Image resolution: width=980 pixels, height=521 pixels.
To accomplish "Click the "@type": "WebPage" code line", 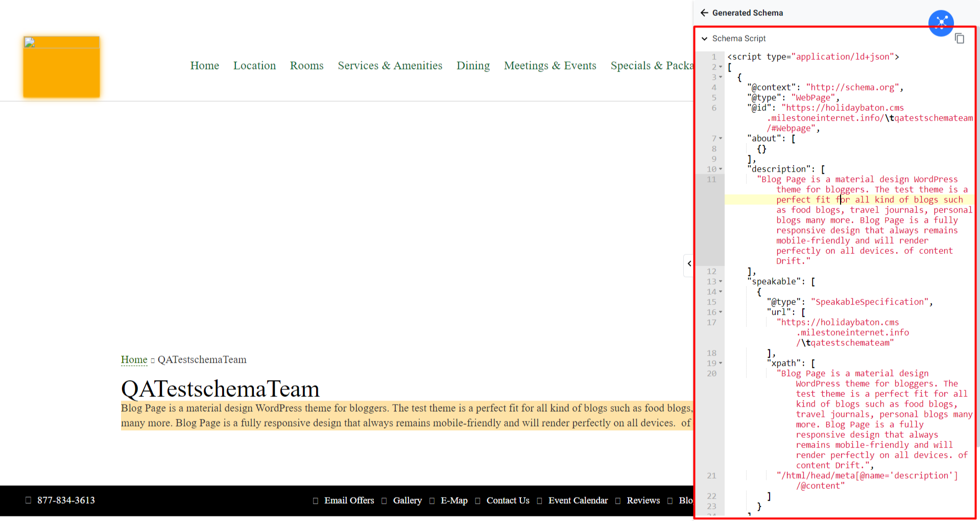I will pyautogui.click(x=793, y=98).
